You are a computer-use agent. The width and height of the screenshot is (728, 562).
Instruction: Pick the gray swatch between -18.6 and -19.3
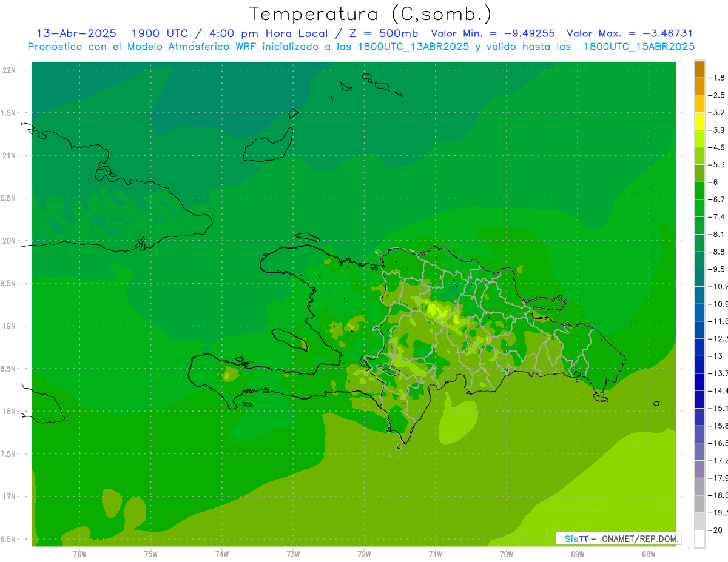(699, 504)
